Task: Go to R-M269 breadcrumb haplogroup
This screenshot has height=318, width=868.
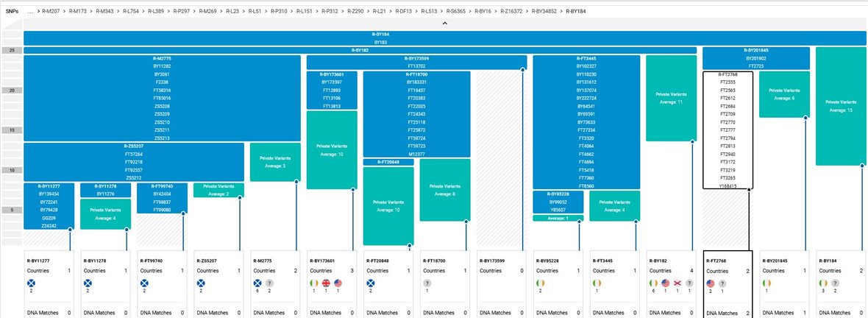Action: (x=207, y=13)
